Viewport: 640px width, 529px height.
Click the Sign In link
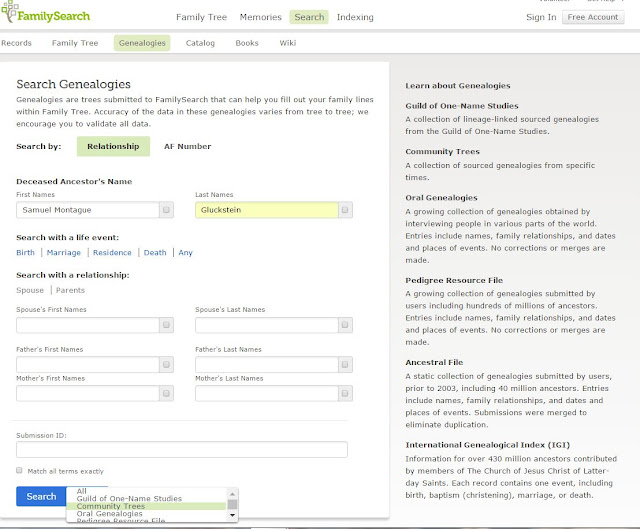pyautogui.click(x=540, y=17)
